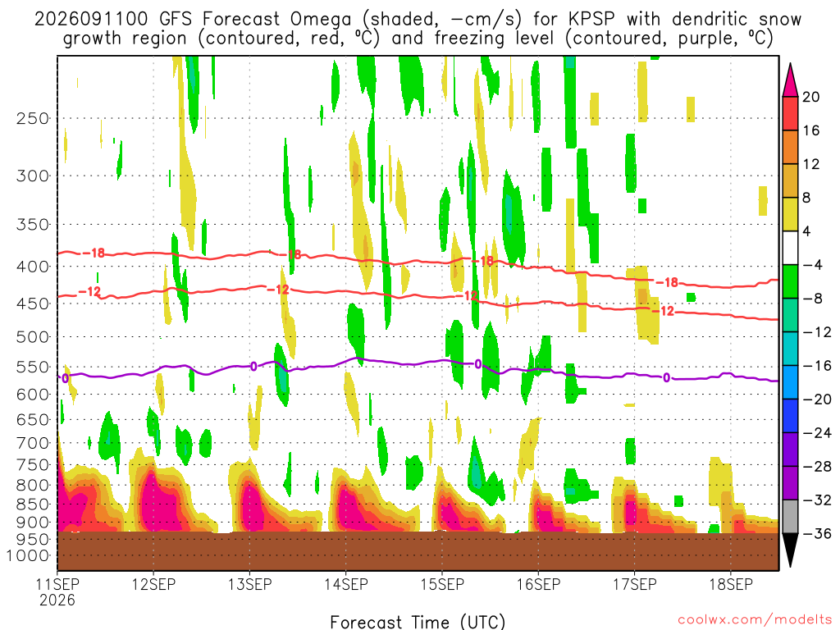Screen dimensions: 840x630
Task: Click the red 16–20 colorbar segment
Action: click(790, 113)
